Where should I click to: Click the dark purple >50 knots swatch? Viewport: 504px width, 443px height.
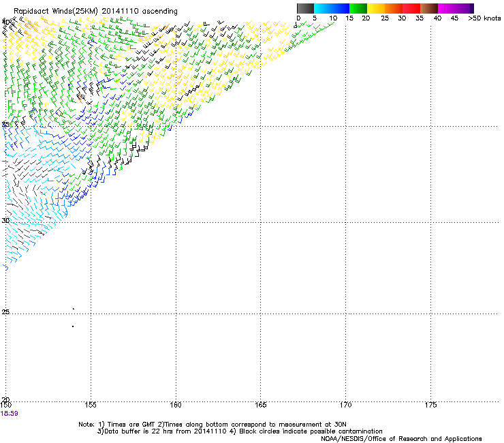tap(472, 8)
